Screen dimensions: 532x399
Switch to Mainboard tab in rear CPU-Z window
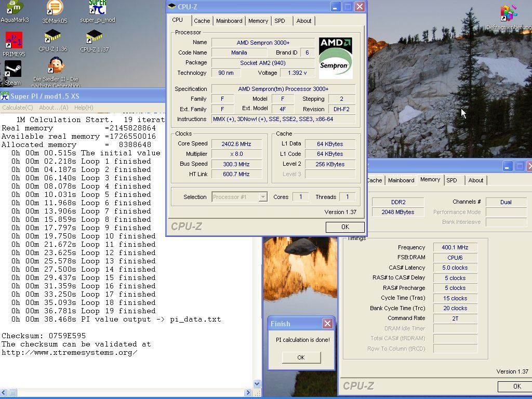[x=401, y=180]
